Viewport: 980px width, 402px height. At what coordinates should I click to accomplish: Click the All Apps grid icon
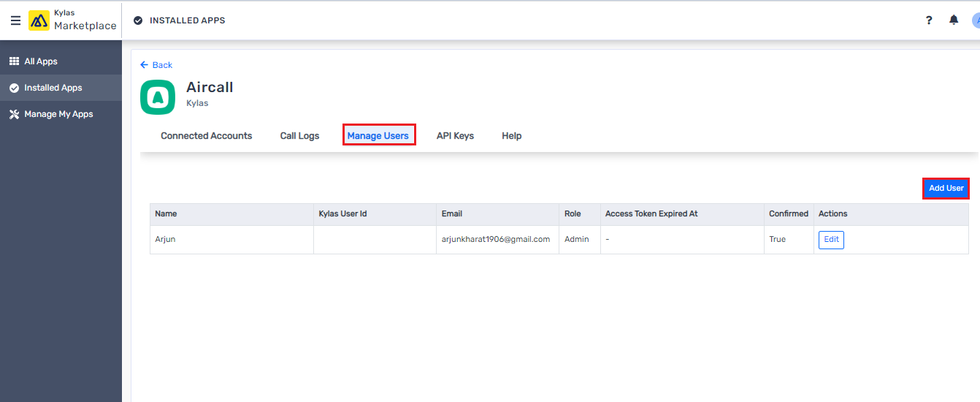click(14, 61)
